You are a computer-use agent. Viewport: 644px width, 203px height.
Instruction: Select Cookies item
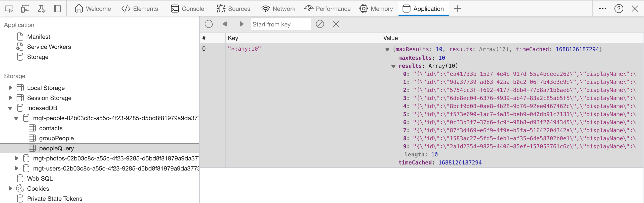pos(38,189)
